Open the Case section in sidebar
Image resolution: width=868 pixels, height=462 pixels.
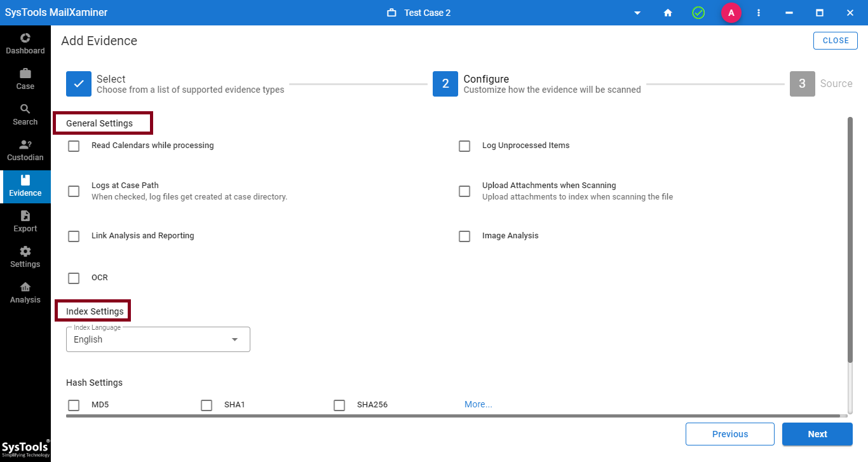[x=25, y=79]
